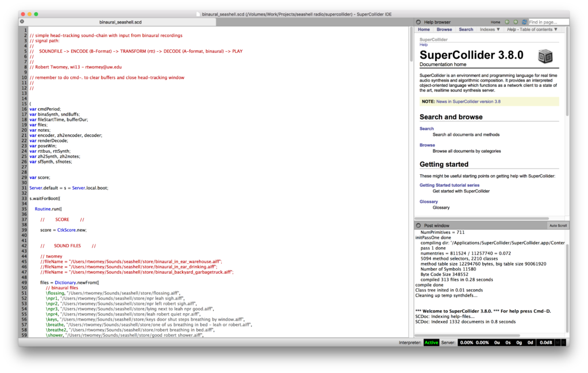This screenshot has width=588, height=373.
Task: Click the 'Welcome to SuperCollider 3.8.0.' post line
Action: (483, 311)
